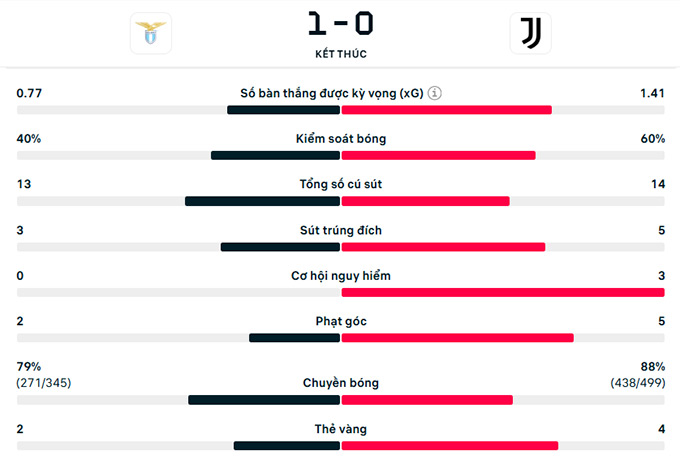680x464 pixels.
Task: Click the red Juventus corners bar
Action: point(457,338)
